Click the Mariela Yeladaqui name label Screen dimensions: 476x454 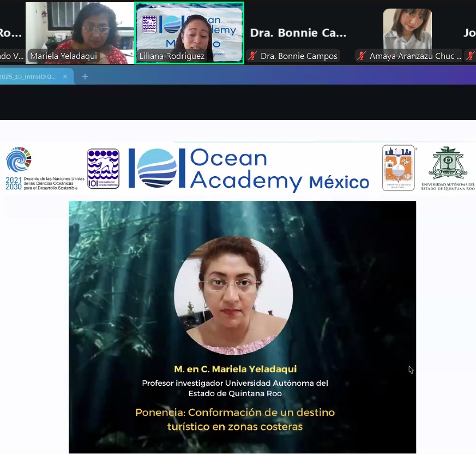64,56
